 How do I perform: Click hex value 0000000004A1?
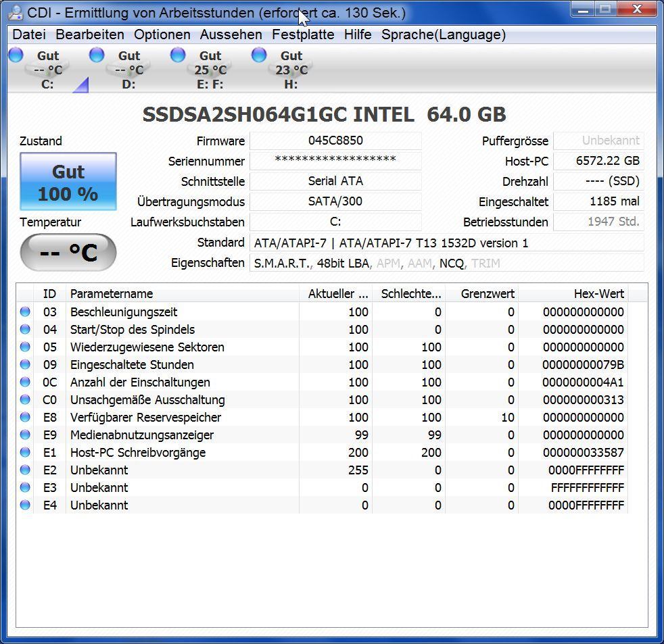583,382
